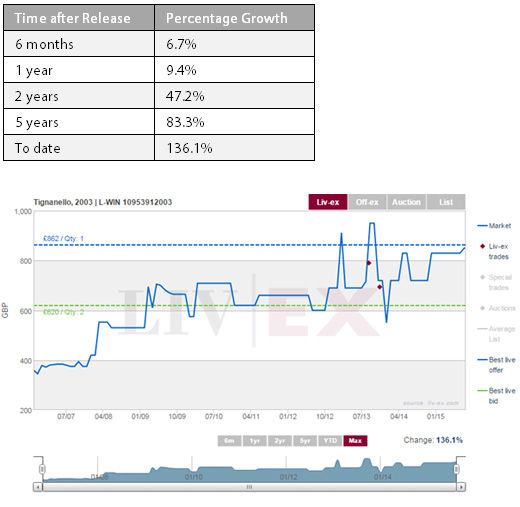The image size is (520, 507).
Task: Select the Auction tab
Action: point(406,202)
